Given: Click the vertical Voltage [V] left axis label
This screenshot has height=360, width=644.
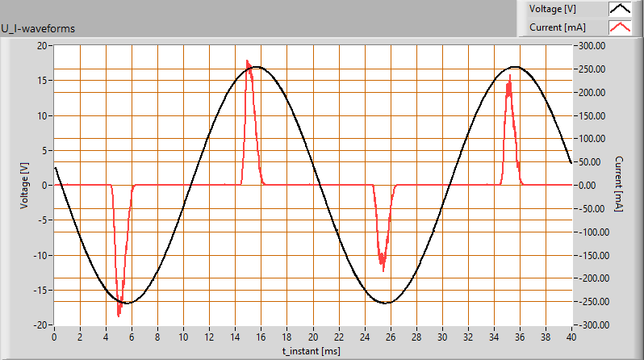Looking at the screenshot, I should [x=24, y=186].
